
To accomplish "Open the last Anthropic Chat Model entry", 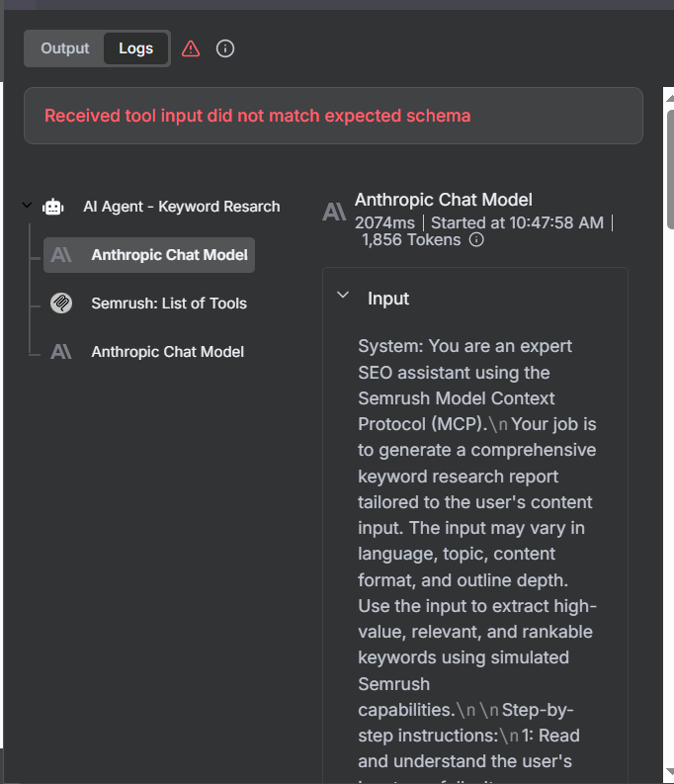I will point(168,352).
